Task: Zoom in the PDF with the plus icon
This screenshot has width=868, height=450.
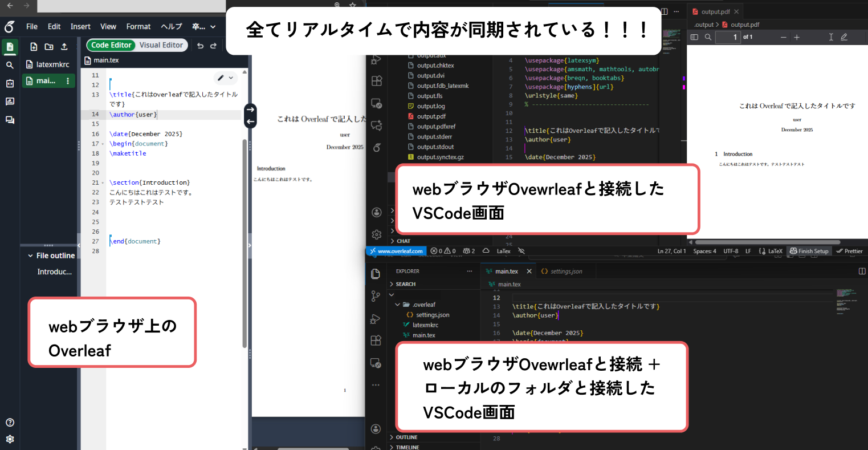Action: coord(796,37)
